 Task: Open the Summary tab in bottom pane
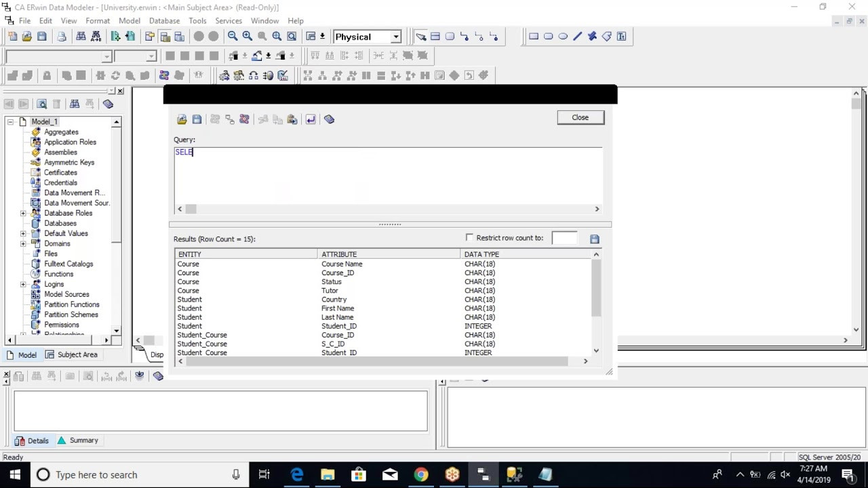click(78, 441)
